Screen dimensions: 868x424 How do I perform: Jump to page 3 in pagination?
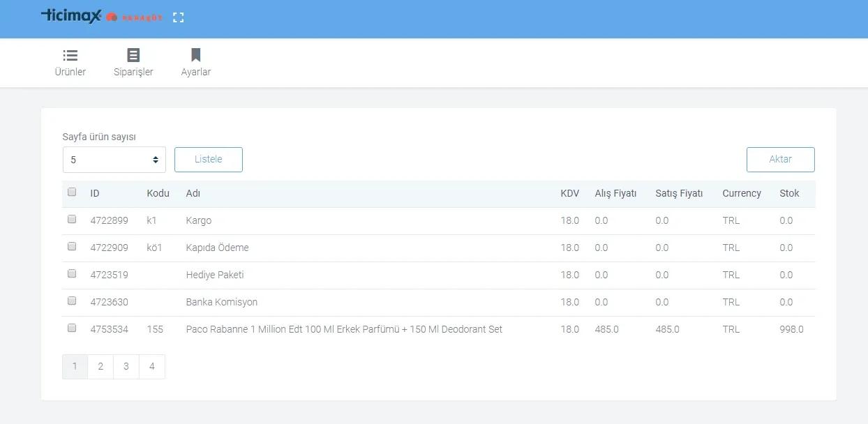(126, 367)
